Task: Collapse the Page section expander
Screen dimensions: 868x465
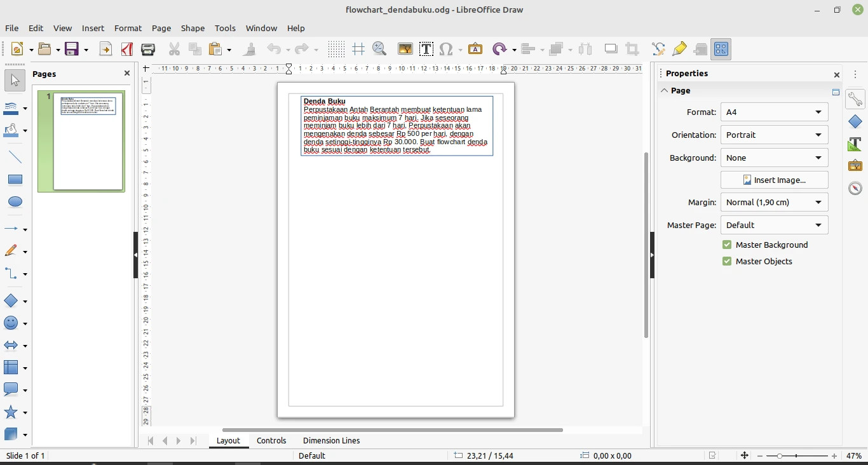Action: (664, 90)
